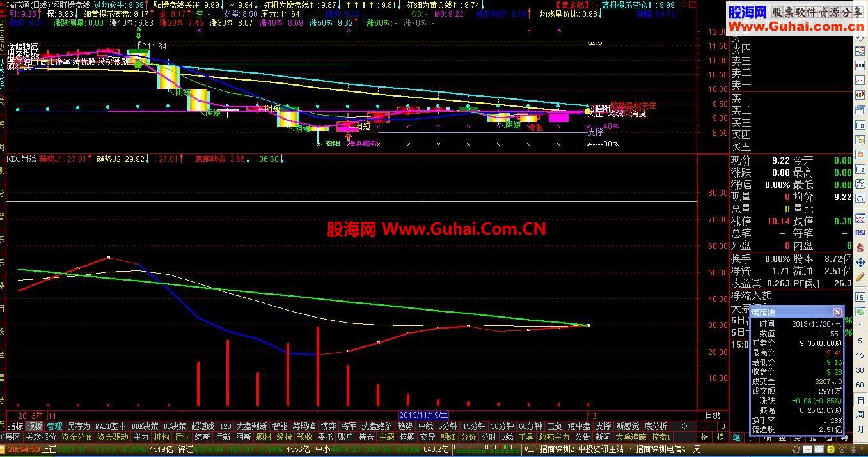Screen dimensions: 868x457
Task: Select the BS决策 indicator tab
Action: pos(175,426)
